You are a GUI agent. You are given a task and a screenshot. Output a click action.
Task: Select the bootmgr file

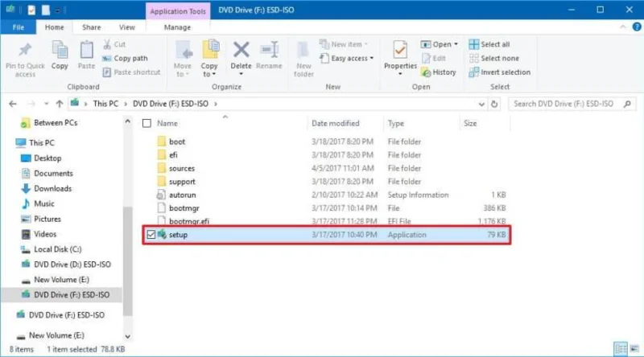[x=184, y=208]
